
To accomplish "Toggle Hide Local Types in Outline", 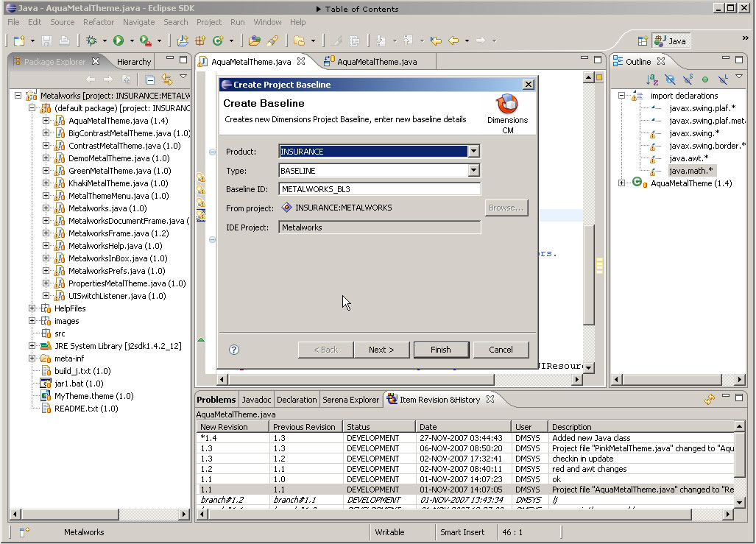I will [722, 80].
